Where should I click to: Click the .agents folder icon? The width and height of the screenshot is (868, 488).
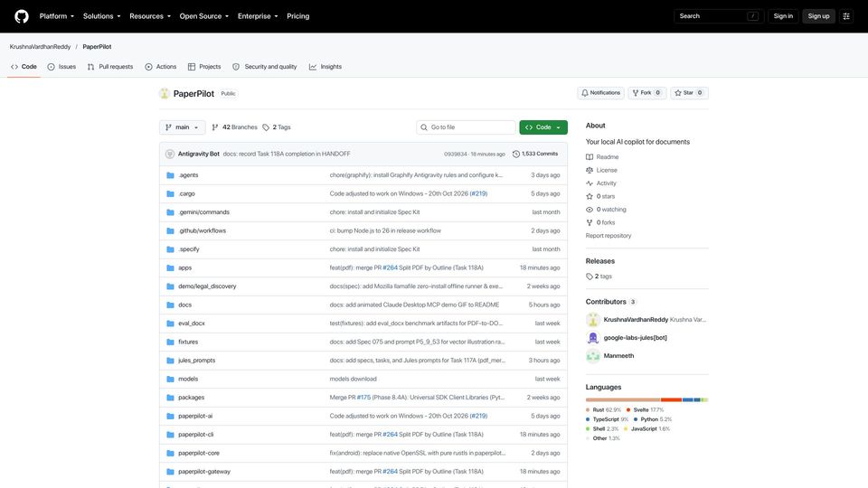tap(171, 174)
